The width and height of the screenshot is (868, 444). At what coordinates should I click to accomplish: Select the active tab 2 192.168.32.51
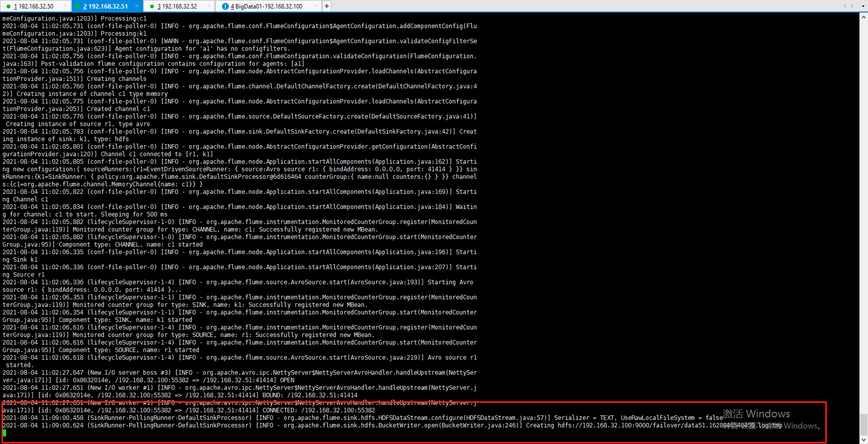coord(107,6)
